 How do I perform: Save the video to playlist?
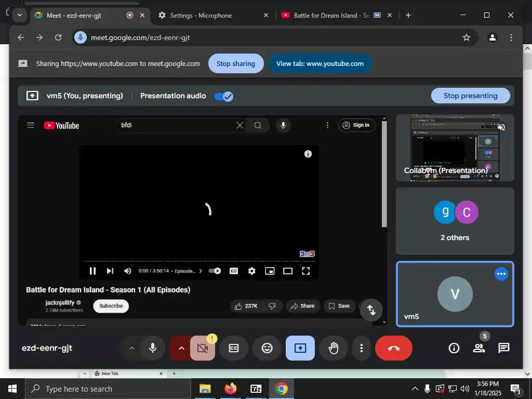[339, 306]
